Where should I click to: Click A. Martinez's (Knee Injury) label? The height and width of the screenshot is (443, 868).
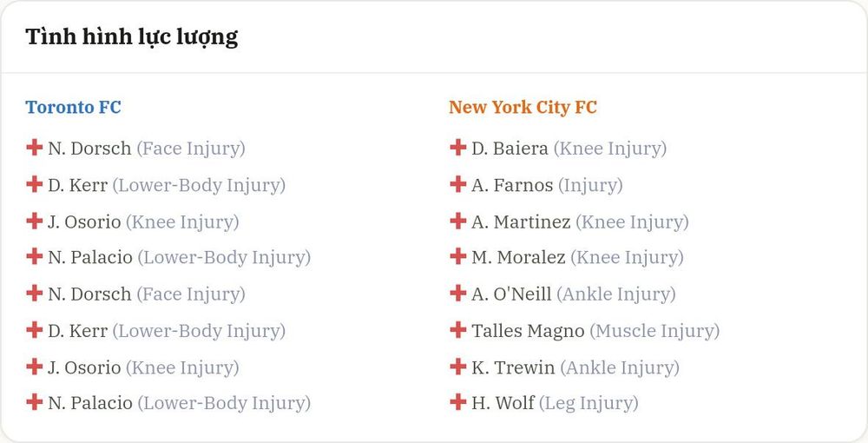632,222
